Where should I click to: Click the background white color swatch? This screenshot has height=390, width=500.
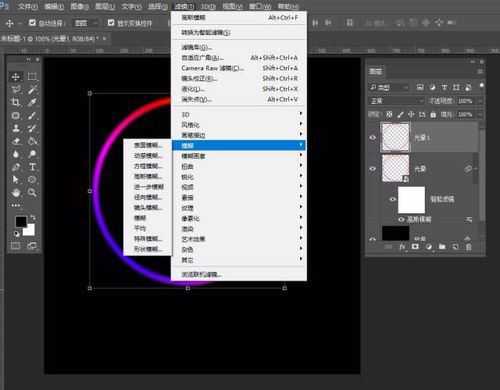29,231
